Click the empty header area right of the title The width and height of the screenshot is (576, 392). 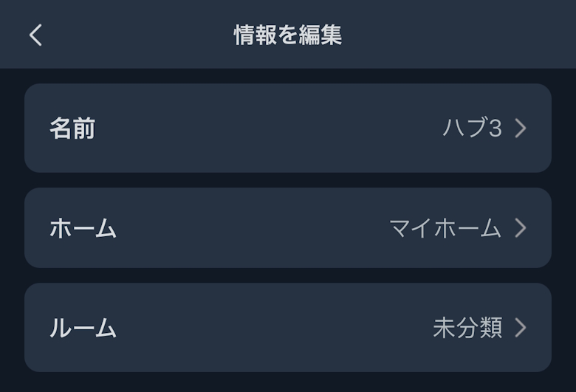point(458,35)
